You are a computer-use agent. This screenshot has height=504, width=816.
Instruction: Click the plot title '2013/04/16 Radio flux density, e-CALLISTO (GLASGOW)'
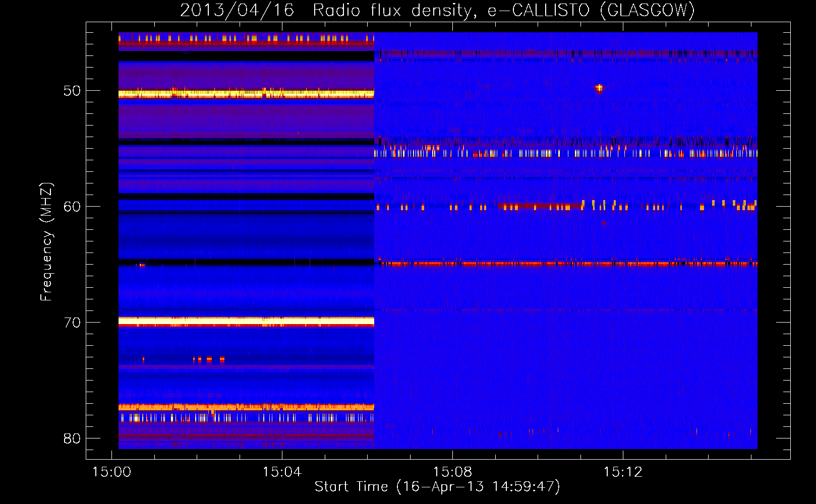pos(437,10)
